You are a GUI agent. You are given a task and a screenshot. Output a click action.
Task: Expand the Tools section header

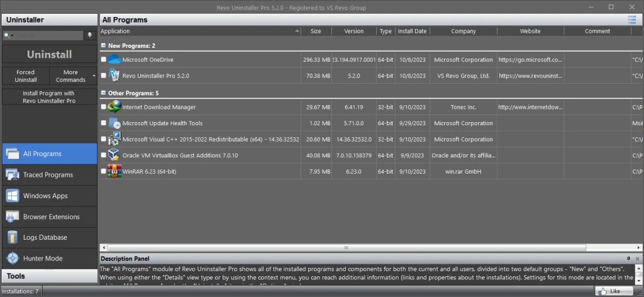(49, 276)
